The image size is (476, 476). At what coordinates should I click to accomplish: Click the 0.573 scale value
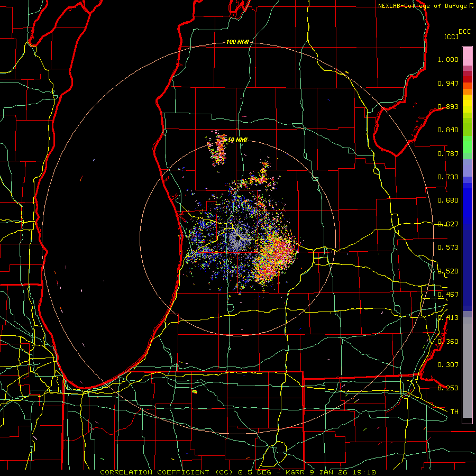[448, 248]
